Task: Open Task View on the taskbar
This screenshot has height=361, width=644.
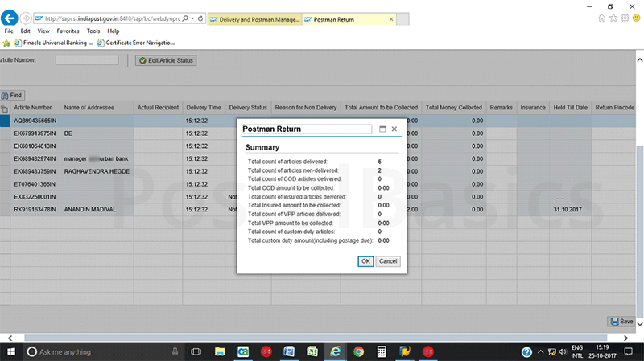Action: point(196,351)
